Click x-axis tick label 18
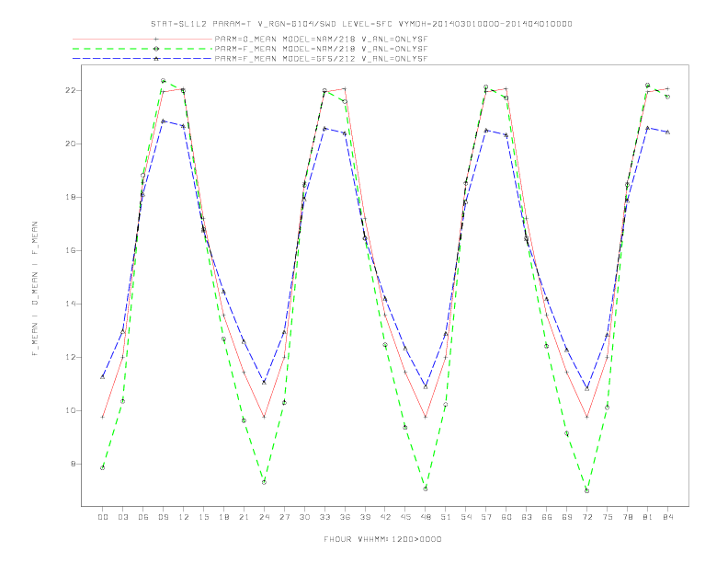728x563 pixels. pos(223,517)
